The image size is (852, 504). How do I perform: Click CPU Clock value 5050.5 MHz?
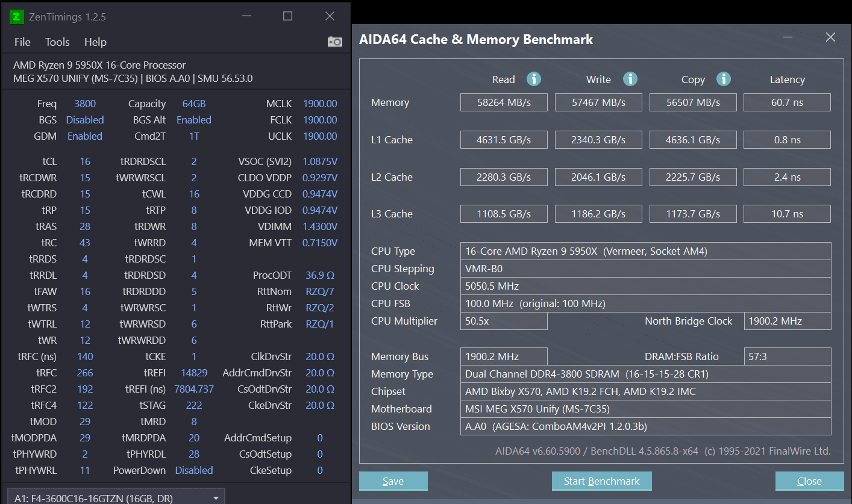click(645, 286)
